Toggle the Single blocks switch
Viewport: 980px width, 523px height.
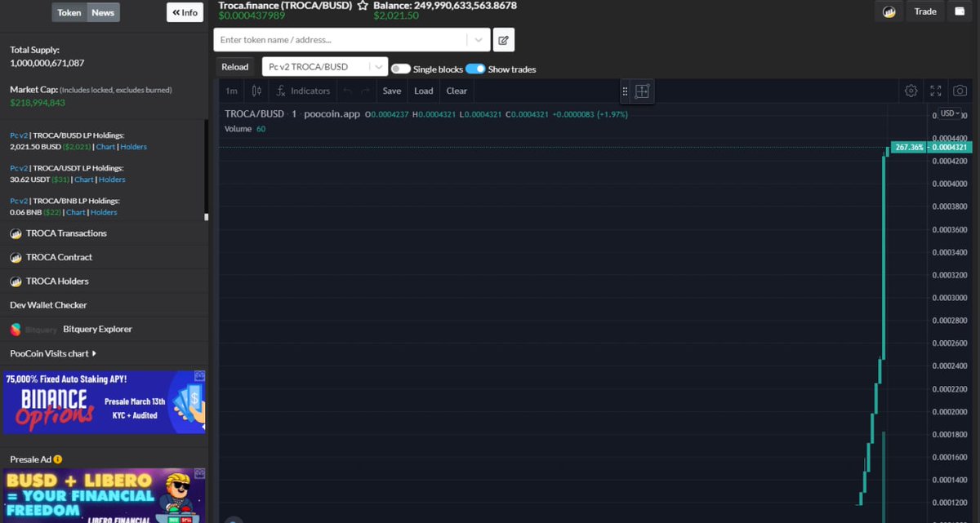point(401,69)
